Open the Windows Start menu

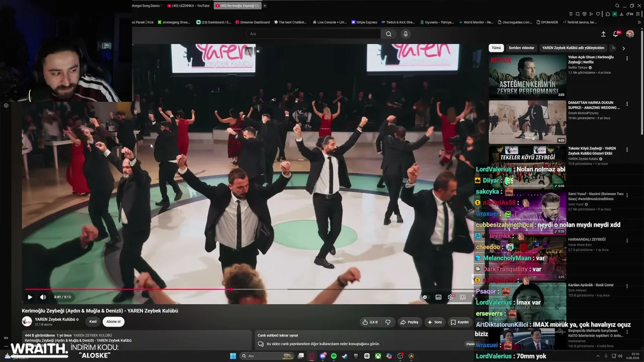(x=233, y=356)
